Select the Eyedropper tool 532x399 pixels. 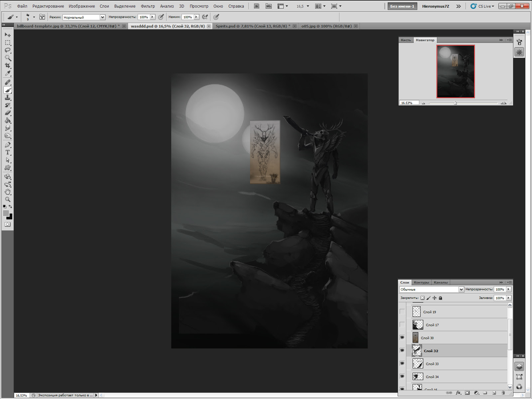8,73
